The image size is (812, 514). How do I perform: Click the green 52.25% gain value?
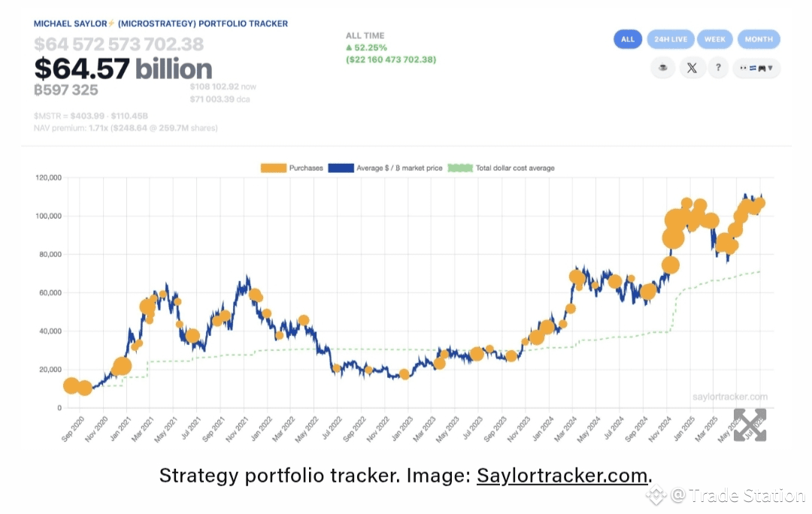pyautogui.click(x=367, y=47)
